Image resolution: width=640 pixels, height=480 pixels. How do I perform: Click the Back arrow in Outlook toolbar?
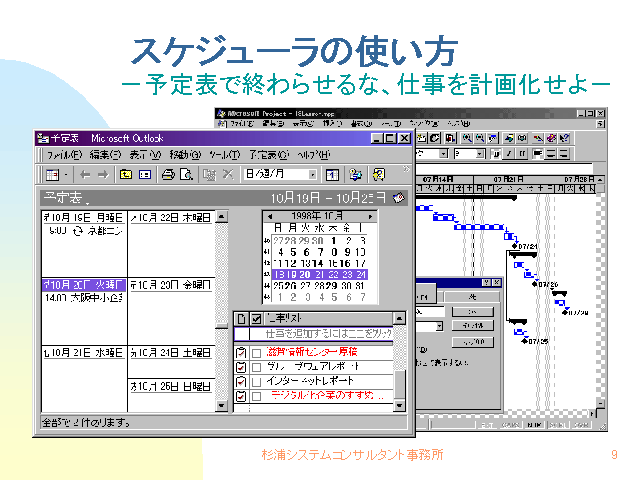point(84,174)
